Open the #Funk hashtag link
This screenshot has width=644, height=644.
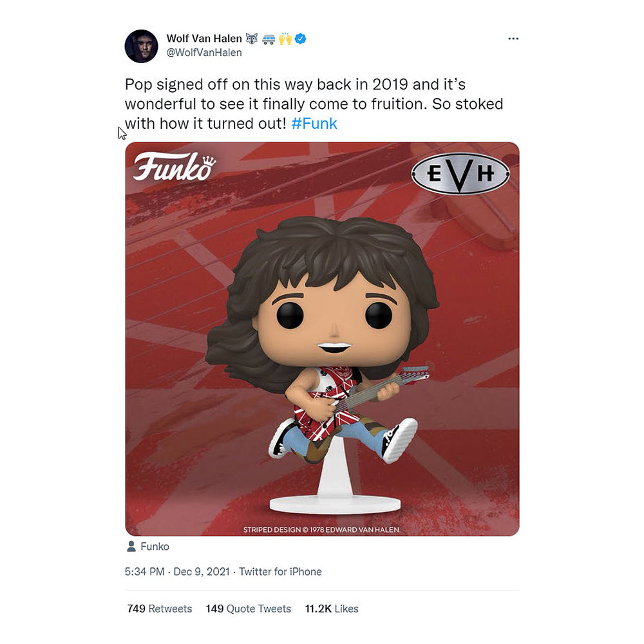tap(314, 123)
